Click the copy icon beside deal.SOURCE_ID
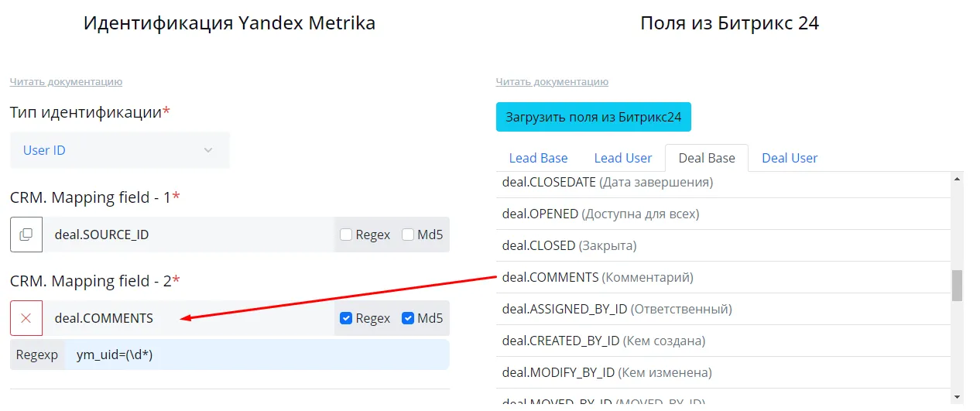The image size is (980, 411). pyautogui.click(x=26, y=235)
